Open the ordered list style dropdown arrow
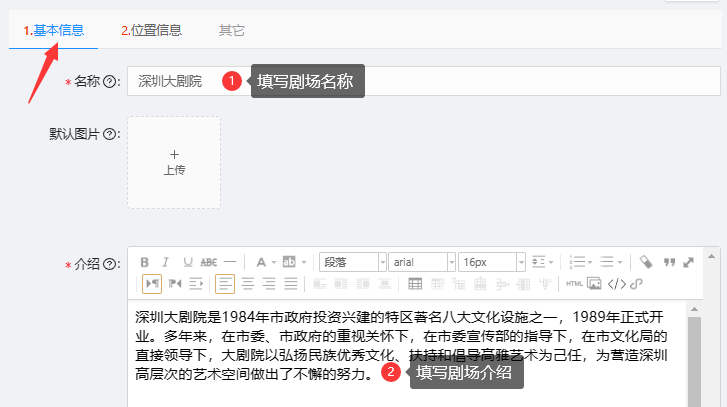Viewport: 727px width, 407px height. tap(590, 262)
